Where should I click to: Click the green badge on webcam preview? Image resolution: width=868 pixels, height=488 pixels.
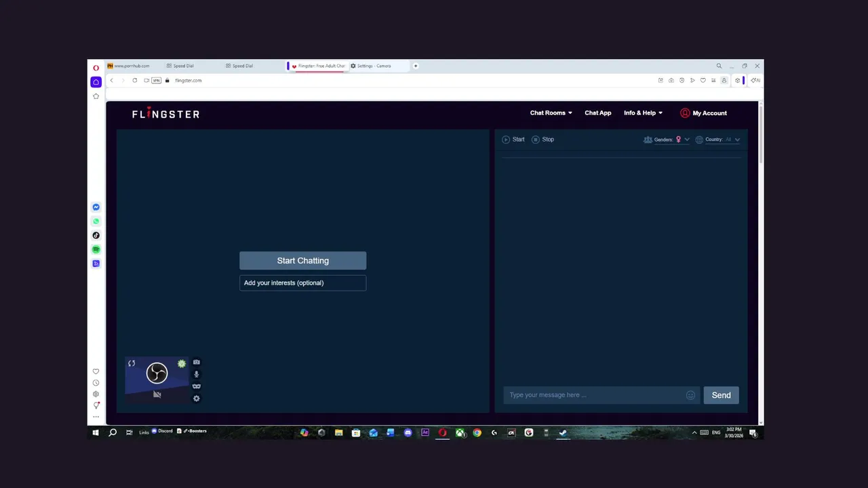[182, 364]
